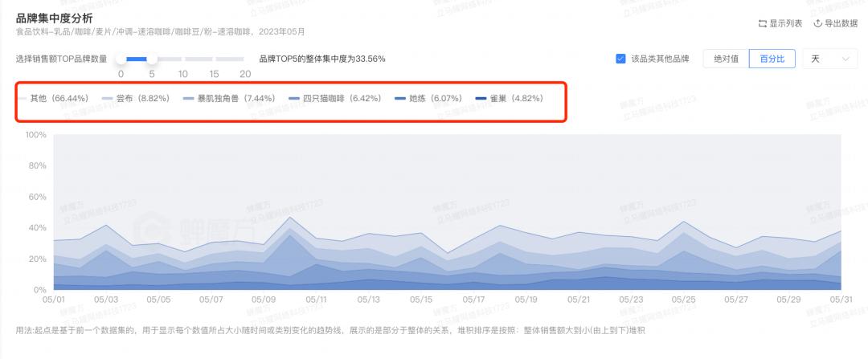This screenshot has width=868, height=359.
Task: Click x-axis date 05/31
Action: click(841, 300)
